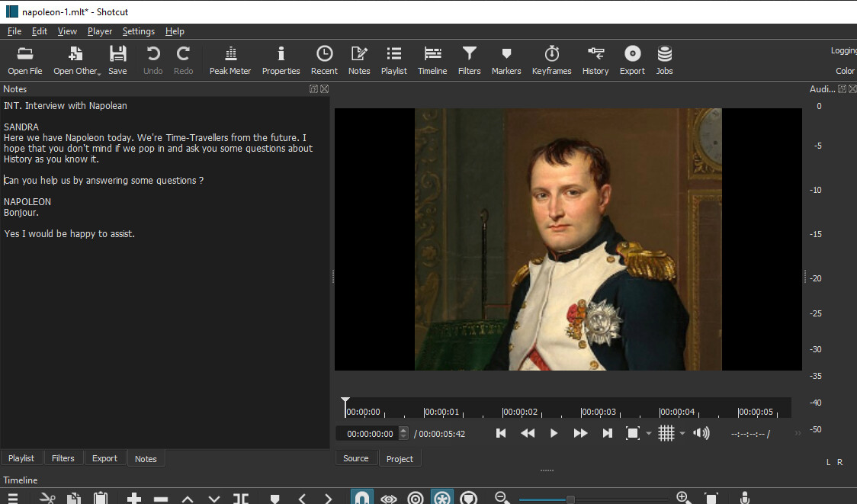Screen dimensions: 857x504
Task: Open the Markers panel
Action: (x=506, y=61)
